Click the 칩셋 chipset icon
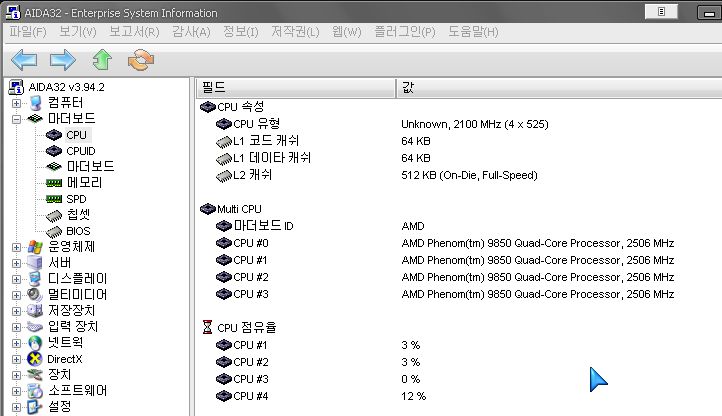 coord(54,215)
